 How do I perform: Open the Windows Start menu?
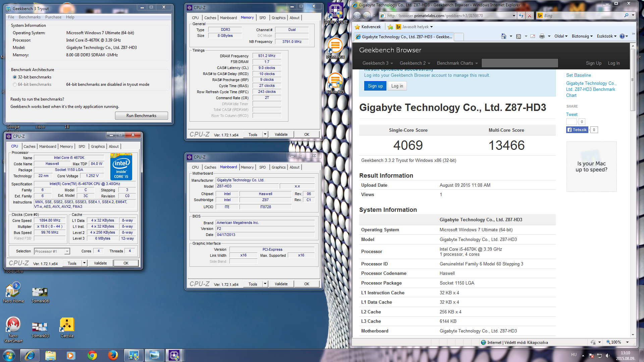9,355
